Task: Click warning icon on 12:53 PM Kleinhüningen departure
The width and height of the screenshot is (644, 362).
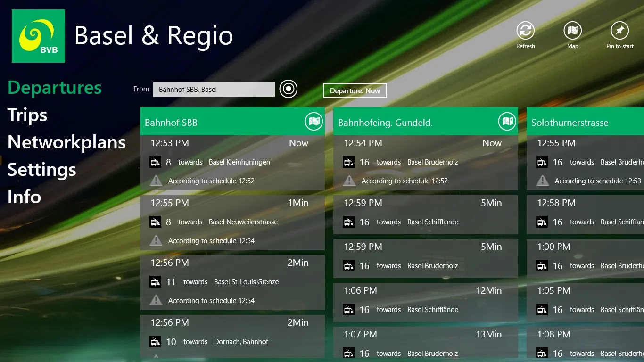Action: (156, 181)
